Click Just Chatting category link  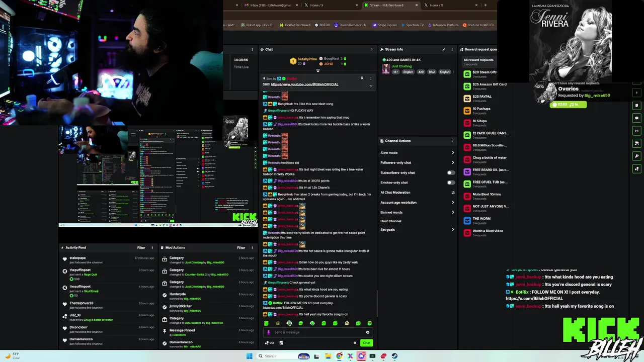(x=401, y=66)
